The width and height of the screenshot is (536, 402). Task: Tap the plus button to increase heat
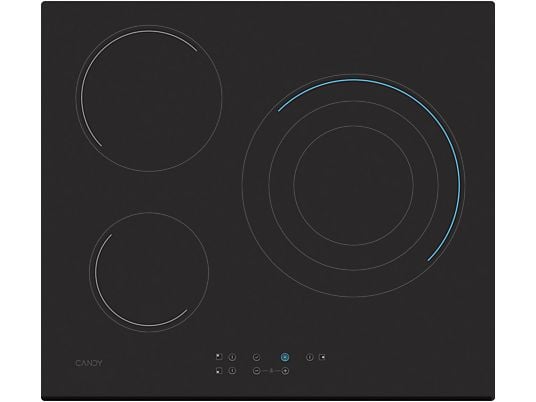point(285,371)
